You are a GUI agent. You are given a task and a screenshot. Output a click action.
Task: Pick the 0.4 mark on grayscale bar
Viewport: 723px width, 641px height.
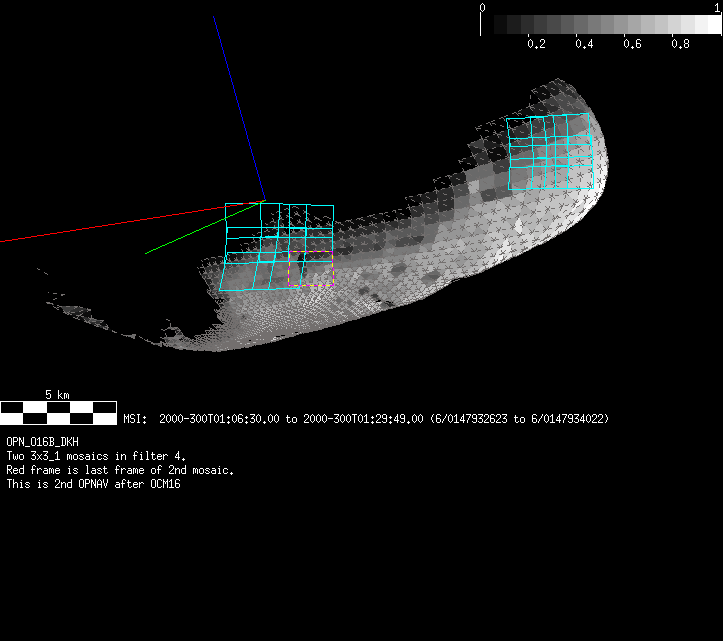click(x=584, y=44)
